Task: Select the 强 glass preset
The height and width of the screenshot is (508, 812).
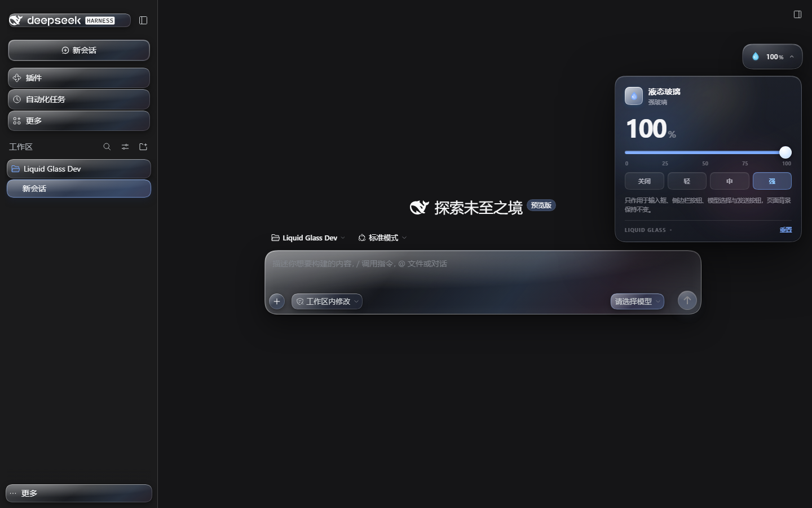Action: click(x=772, y=181)
